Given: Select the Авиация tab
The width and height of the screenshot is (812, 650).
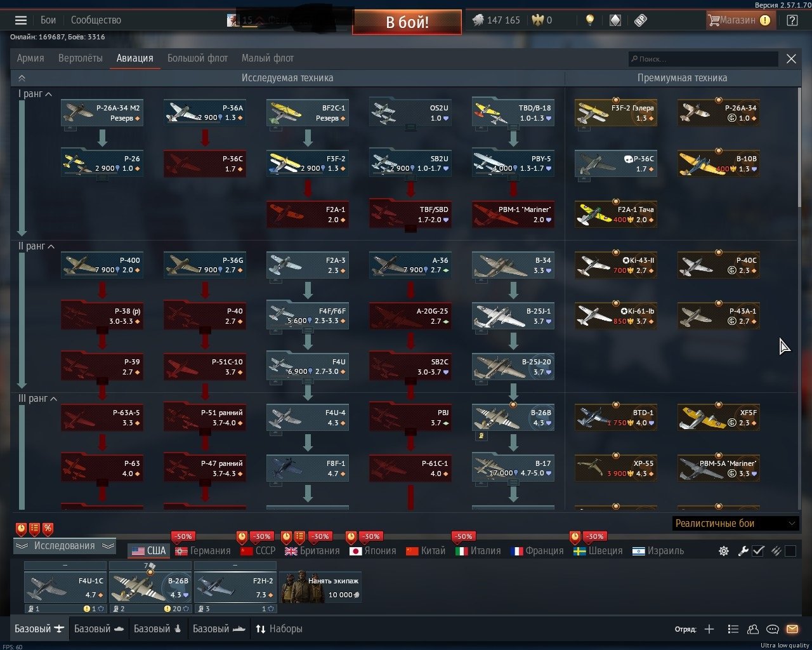Looking at the screenshot, I should (135, 58).
